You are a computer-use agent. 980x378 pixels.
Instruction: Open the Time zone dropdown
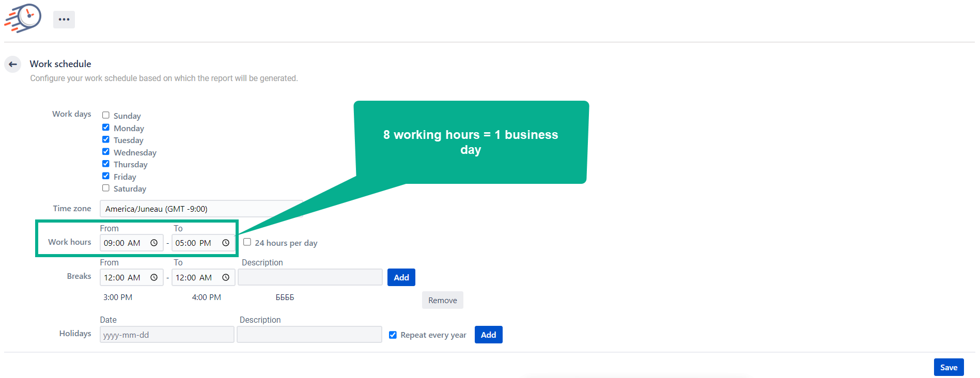point(201,209)
